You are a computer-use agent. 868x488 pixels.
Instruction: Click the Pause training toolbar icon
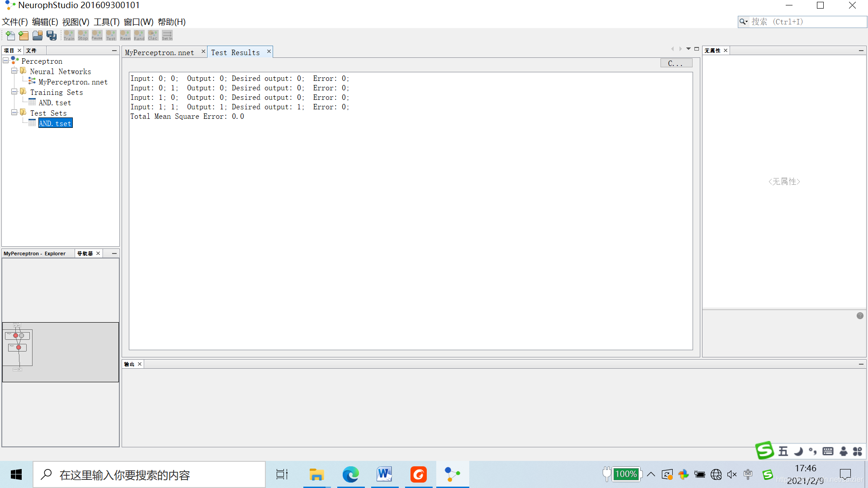(97, 35)
